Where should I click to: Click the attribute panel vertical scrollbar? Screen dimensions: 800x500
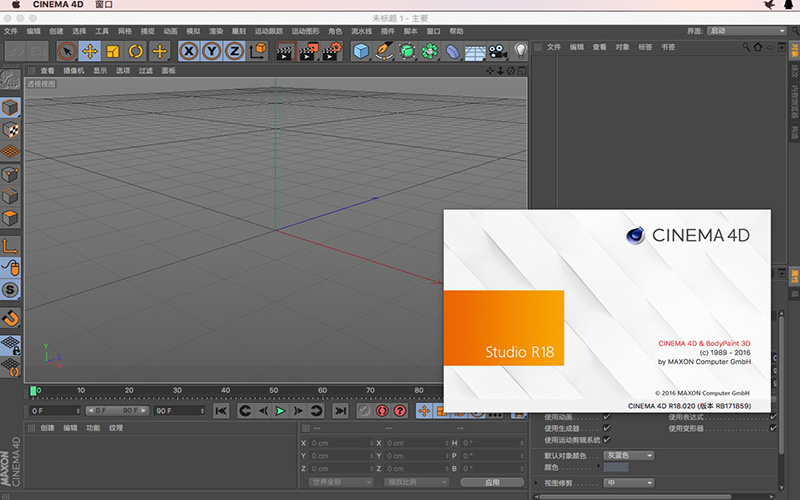pos(781,383)
